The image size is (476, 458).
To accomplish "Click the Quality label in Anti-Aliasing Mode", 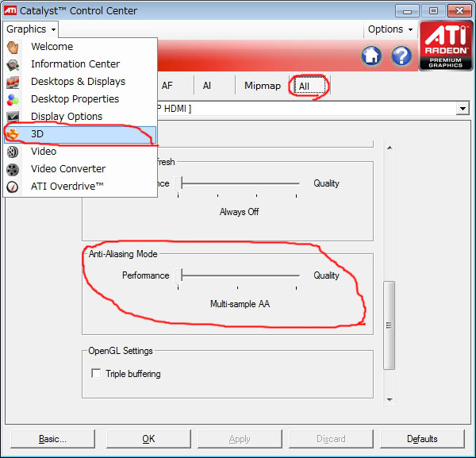I will point(326,275).
